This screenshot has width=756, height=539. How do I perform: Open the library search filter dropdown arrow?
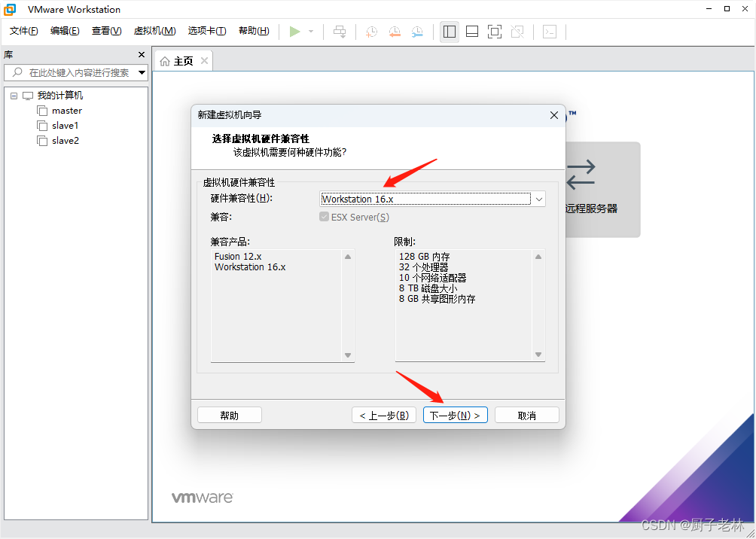click(142, 73)
